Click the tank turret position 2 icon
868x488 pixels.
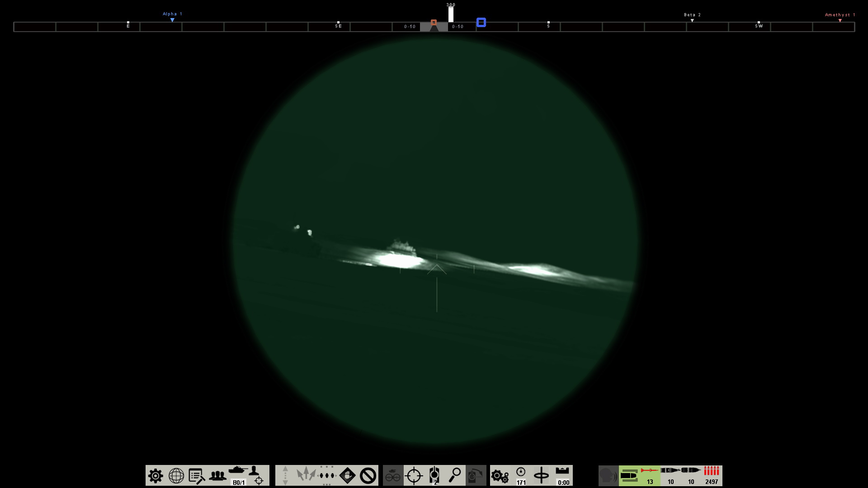[434, 475]
